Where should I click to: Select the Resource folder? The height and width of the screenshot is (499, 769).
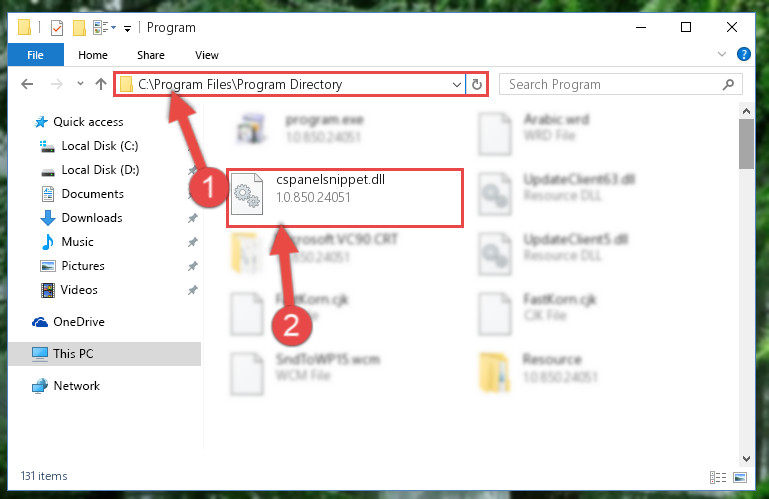point(538,372)
